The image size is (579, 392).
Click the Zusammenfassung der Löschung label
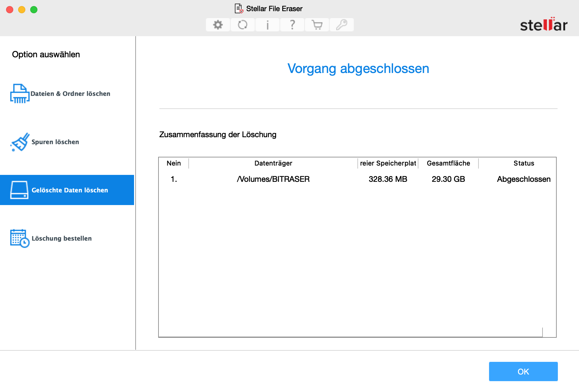tap(218, 134)
